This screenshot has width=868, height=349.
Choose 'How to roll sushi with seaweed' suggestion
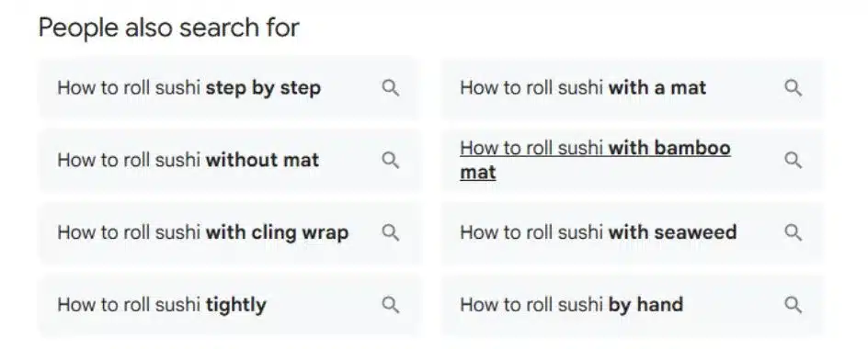point(598,232)
